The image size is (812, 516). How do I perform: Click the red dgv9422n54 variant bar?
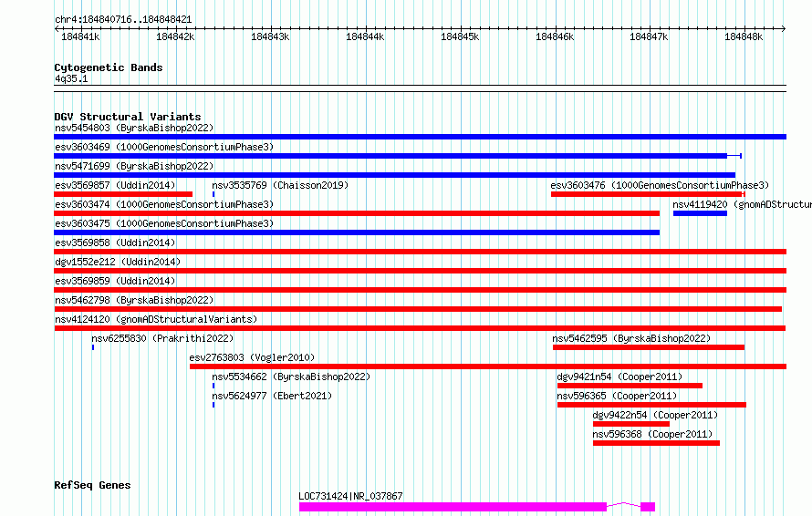631,424
